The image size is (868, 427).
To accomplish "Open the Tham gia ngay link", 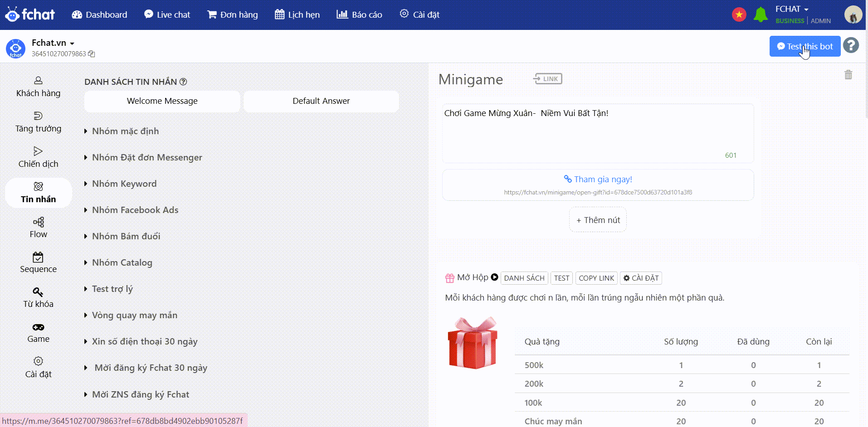I will (x=598, y=179).
